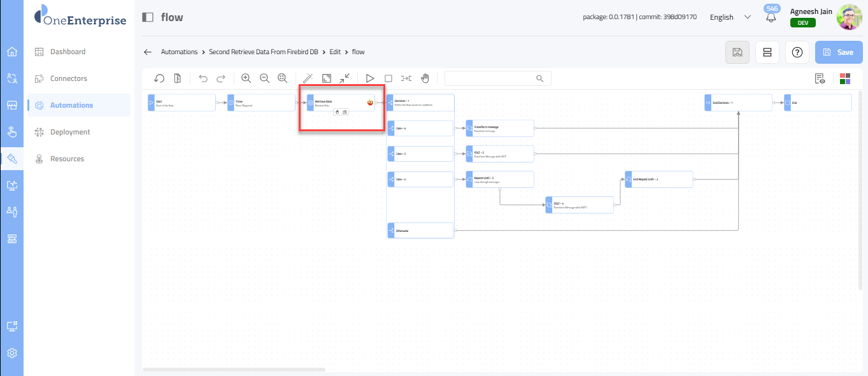Click the zoom out magnifier icon
Screen dimensions: 868x376
(264, 78)
